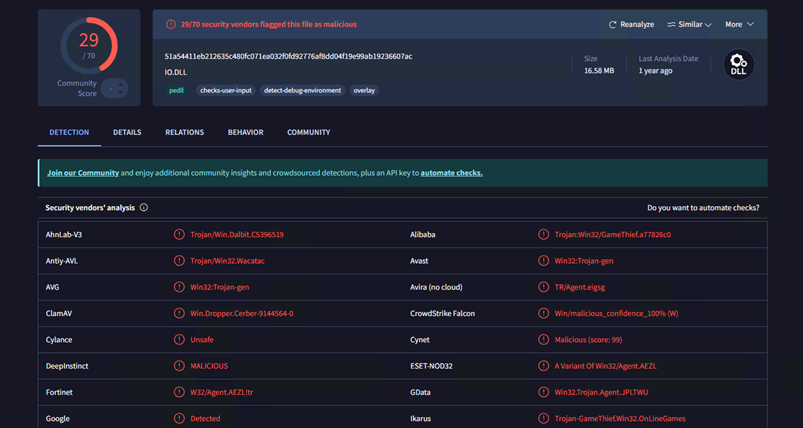
Task: Click the GData warning icon
Action: 543,392
